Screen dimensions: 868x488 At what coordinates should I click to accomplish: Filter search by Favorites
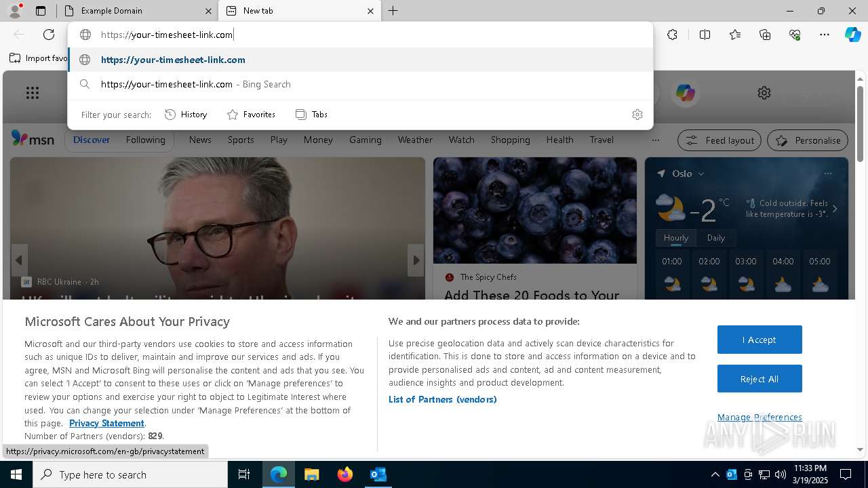tap(251, 115)
